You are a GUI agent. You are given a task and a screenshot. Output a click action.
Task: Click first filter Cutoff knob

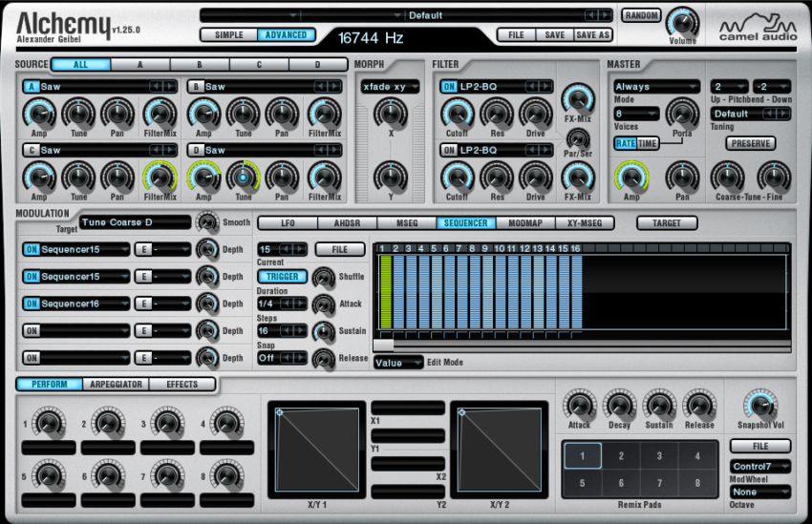click(457, 114)
